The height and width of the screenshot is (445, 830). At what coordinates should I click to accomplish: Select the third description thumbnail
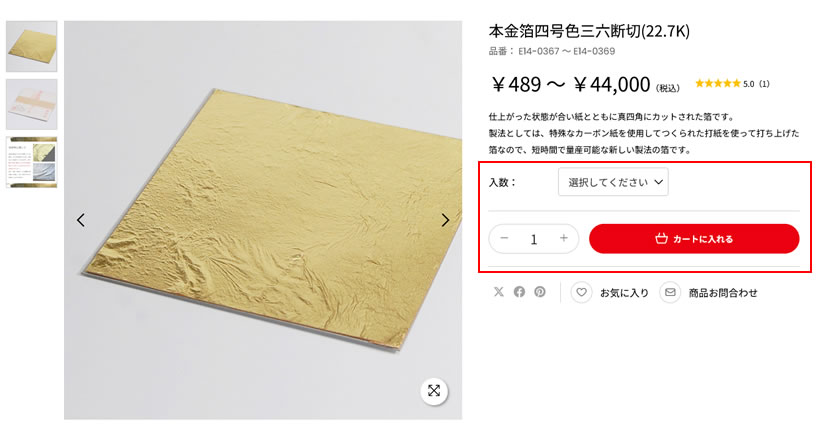point(32,162)
